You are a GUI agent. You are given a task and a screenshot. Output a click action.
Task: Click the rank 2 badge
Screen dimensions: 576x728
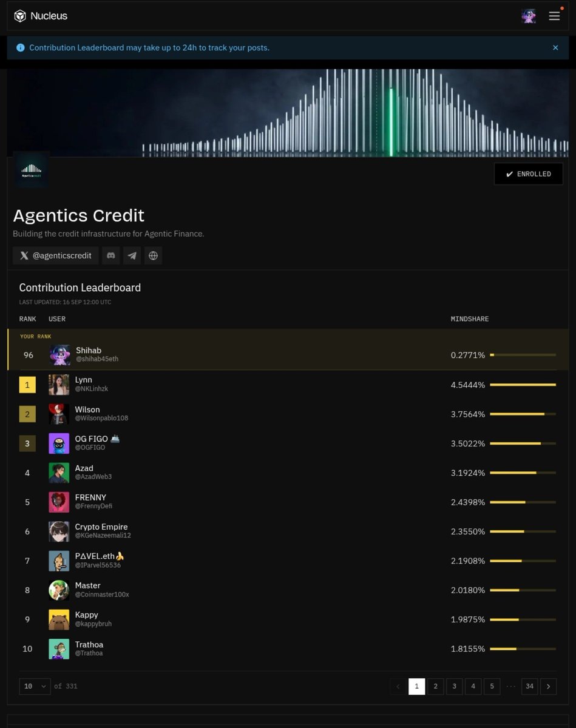tap(27, 414)
